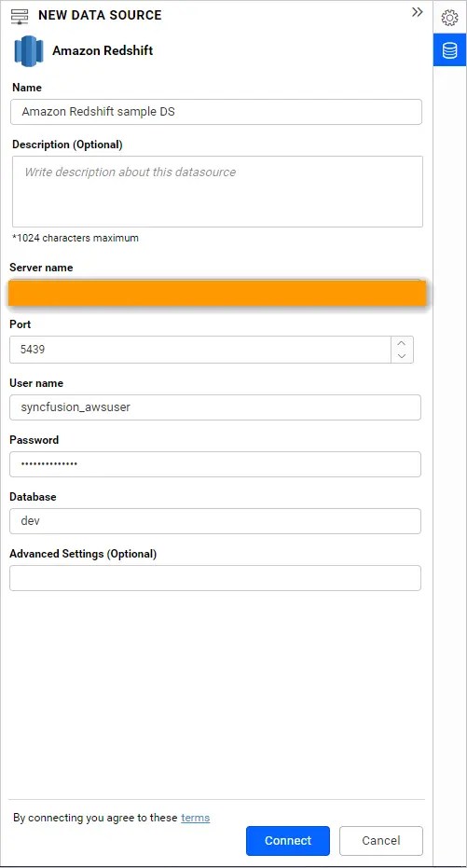The height and width of the screenshot is (868, 467).
Task: Click the *1024 characters maximum note
Action: pos(76,238)
